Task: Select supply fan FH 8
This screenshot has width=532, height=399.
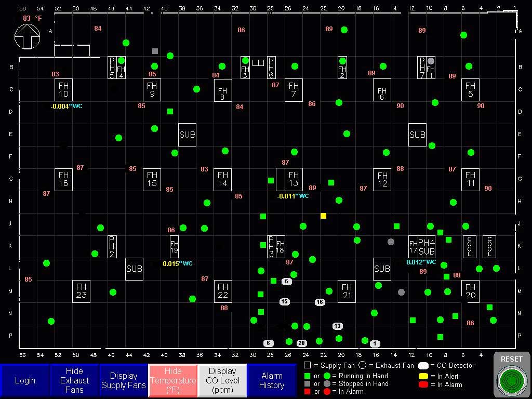Action: 223,90
